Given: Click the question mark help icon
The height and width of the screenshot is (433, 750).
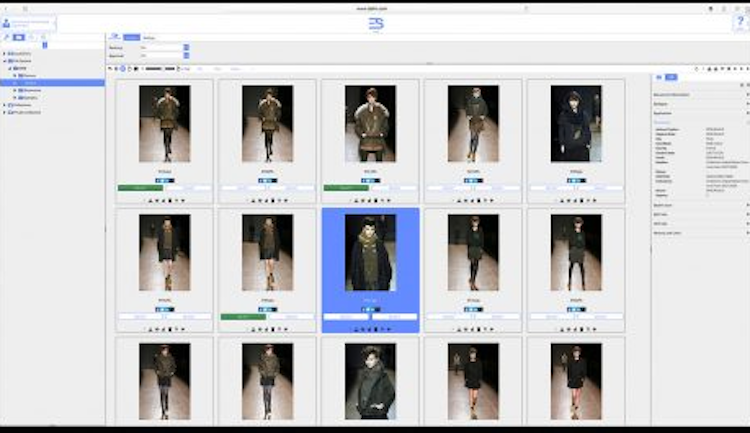Looking at the screenshot, I should point(740,22).
